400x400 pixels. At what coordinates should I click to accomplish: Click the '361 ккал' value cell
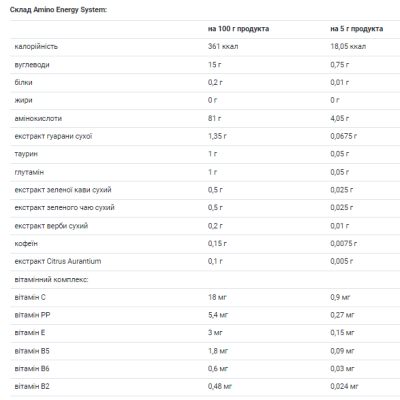coord(223,47)
